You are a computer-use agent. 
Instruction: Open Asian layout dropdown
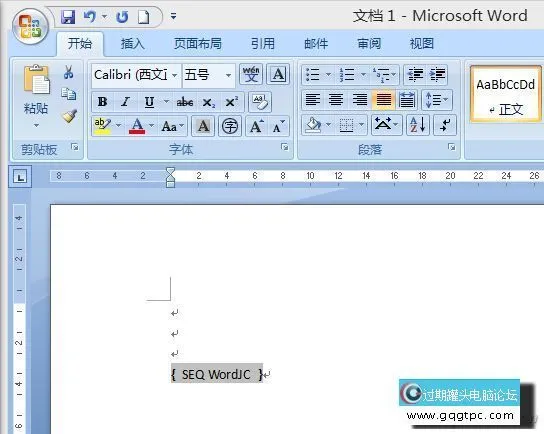click(x=386, y=125)
